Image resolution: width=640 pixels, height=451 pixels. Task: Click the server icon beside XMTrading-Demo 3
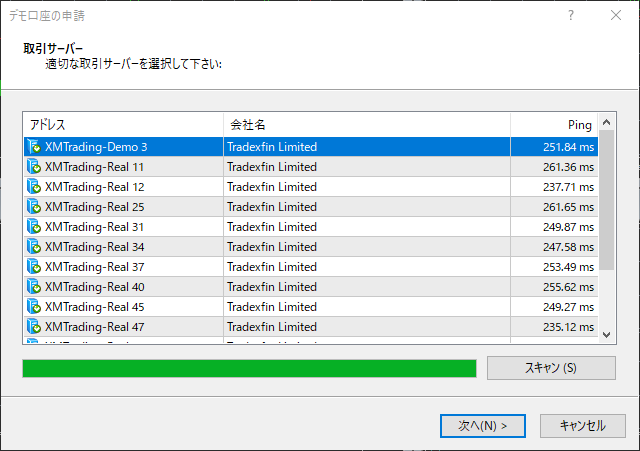click(x=34, y=147)
